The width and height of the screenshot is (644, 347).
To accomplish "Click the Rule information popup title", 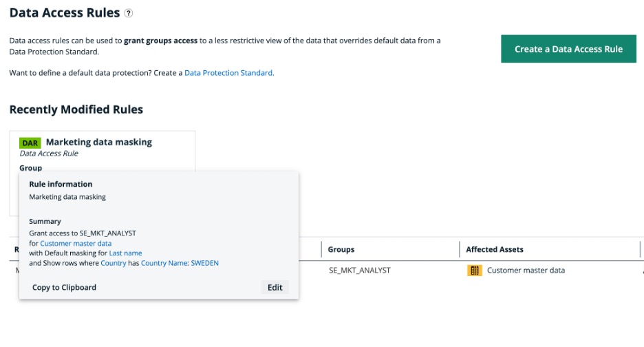I will [x=61, y=184].
